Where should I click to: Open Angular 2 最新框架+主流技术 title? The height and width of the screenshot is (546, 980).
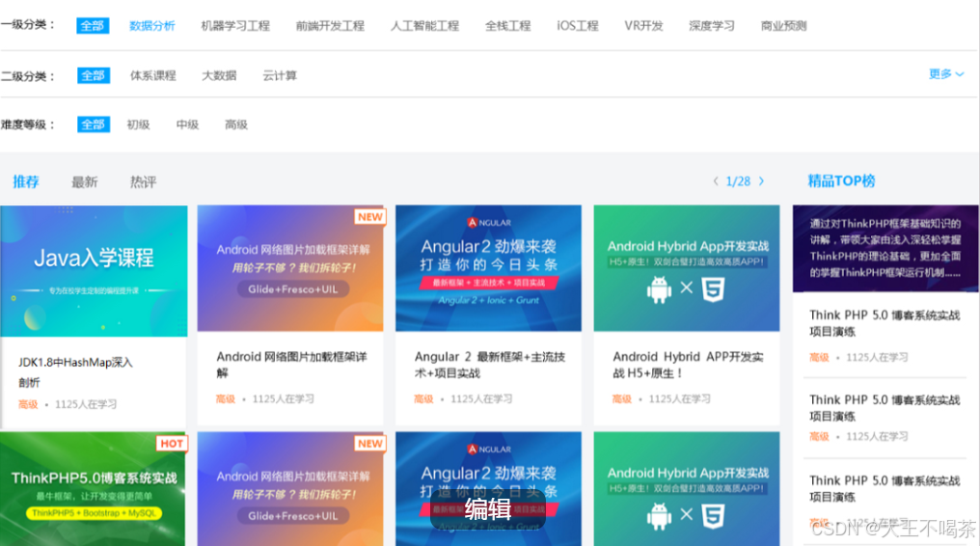click(x=490, y=365)
